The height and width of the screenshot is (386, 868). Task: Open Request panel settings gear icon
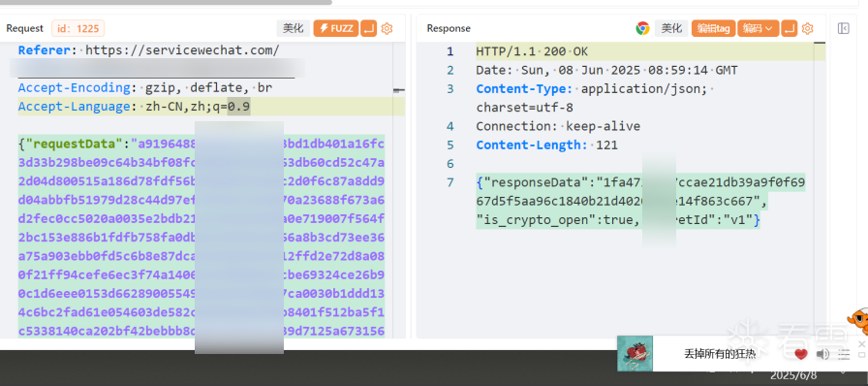tap(387, 28)
